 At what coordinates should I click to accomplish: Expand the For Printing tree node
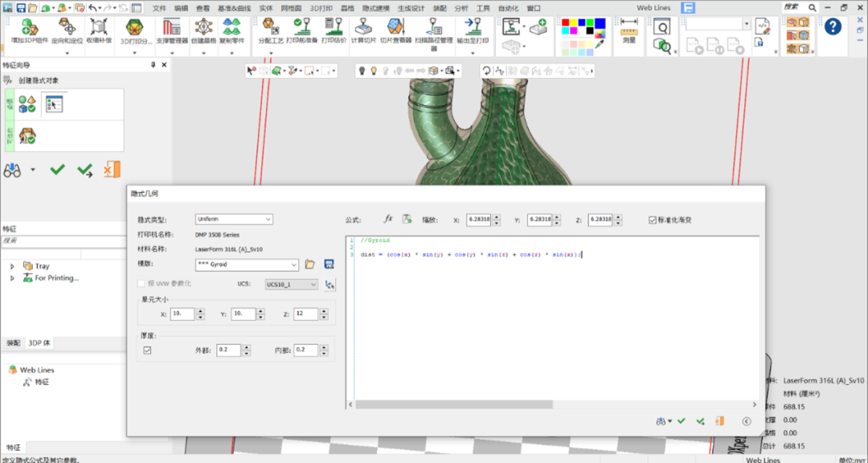coord(12,278)
